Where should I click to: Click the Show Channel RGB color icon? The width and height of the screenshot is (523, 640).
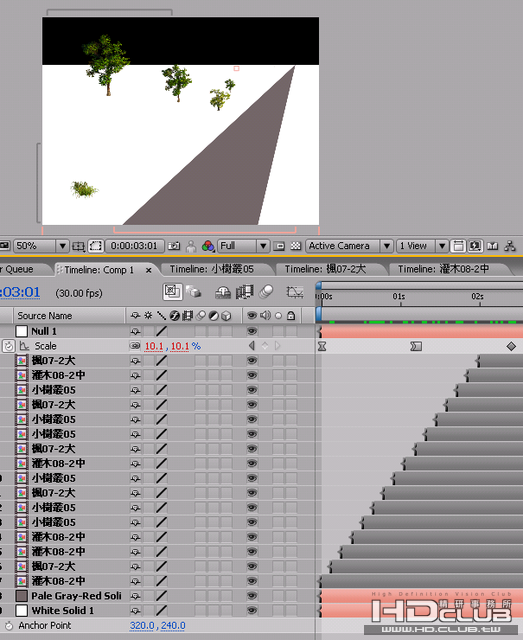pyautogui.click(x=208, y=246)
